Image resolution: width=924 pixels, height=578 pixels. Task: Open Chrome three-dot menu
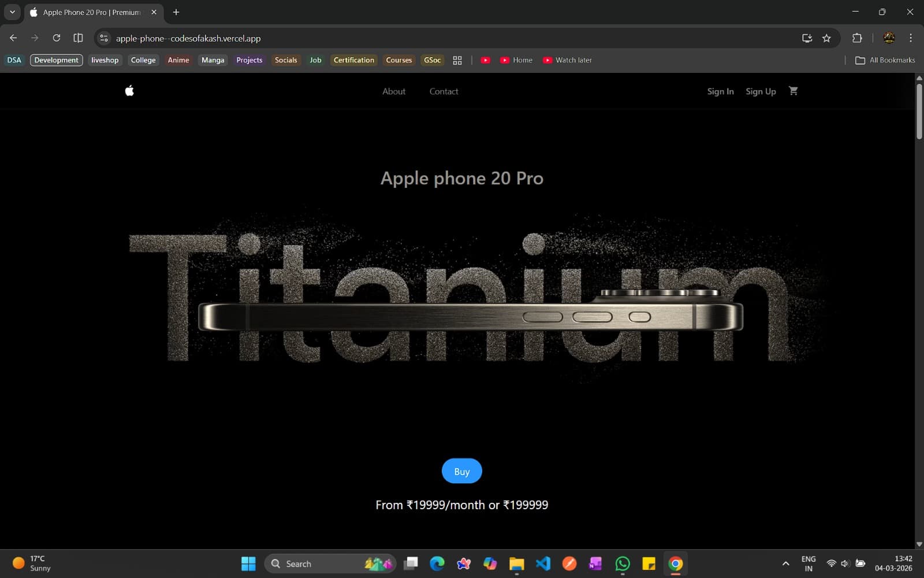911,38
